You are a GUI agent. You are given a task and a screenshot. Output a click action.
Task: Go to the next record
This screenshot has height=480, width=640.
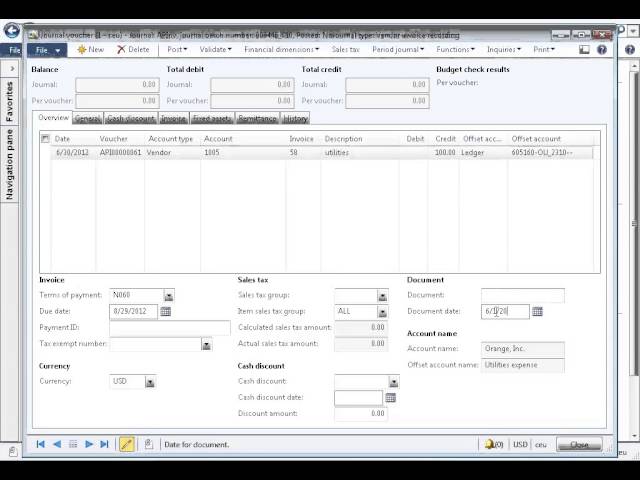coord(89,444)
